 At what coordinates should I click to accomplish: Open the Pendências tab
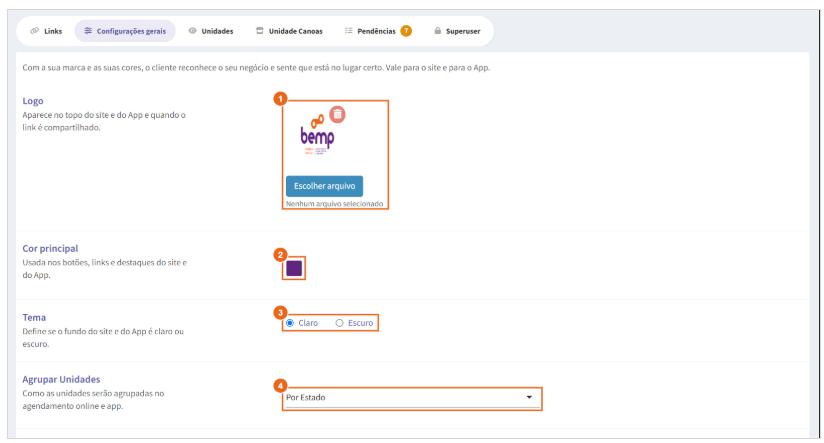(x=378, y=31)
